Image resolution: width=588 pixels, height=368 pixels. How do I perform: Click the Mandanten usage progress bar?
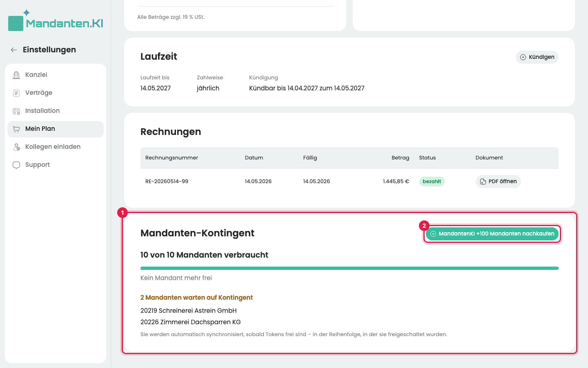[350, 268]
